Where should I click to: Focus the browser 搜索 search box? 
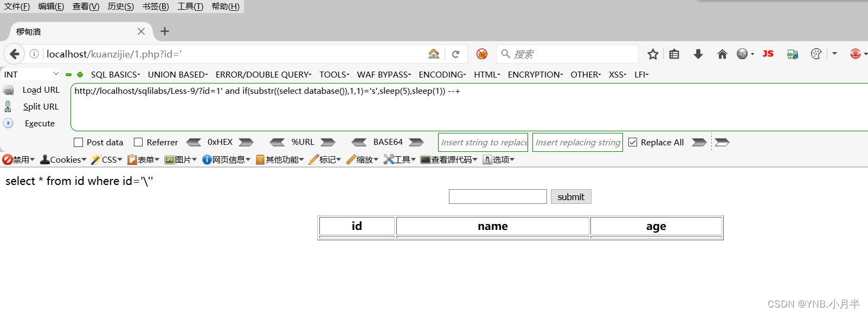pos(567,54)
